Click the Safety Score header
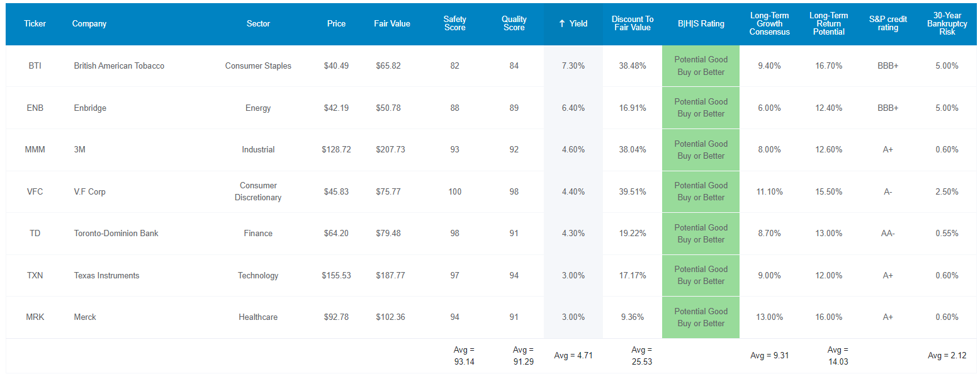 [x=454, y=24]
